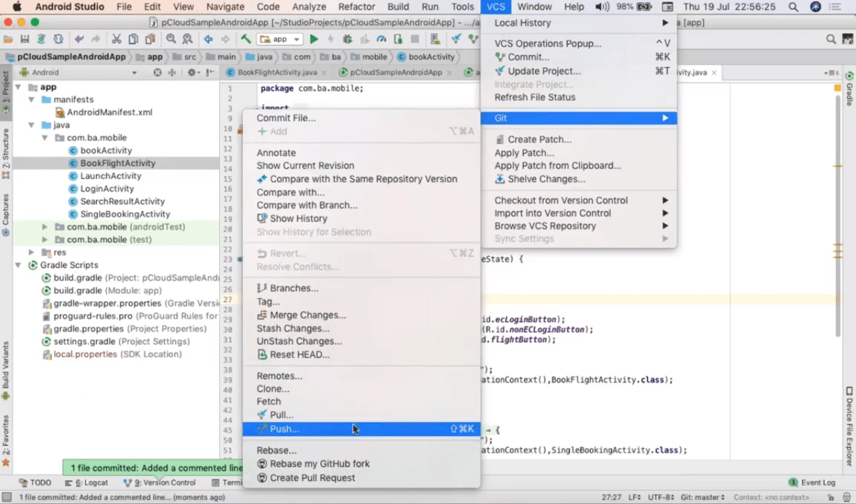Select Show History in Git submenu
The height and width of the screenshot is (504, 856).
click(x=362, y=218)
